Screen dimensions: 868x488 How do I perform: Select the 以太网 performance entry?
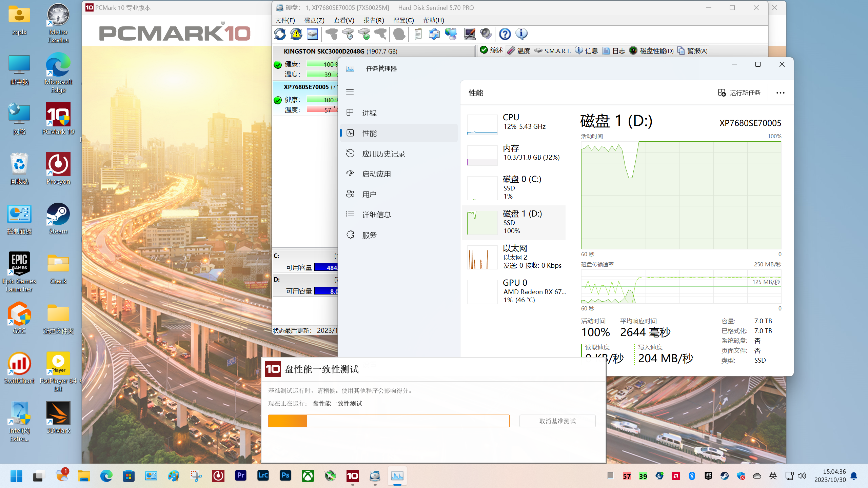click(514, 257)
